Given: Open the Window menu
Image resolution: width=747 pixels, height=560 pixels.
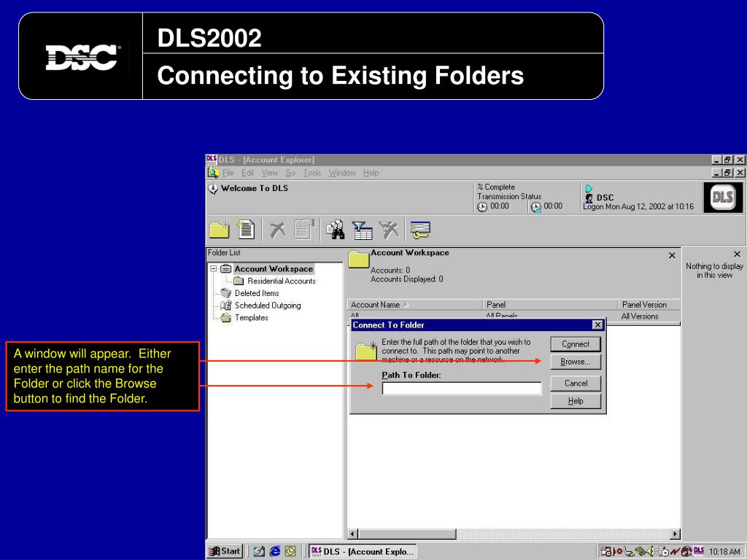Looking at the screenshot, I should click(x=342, y=173).
